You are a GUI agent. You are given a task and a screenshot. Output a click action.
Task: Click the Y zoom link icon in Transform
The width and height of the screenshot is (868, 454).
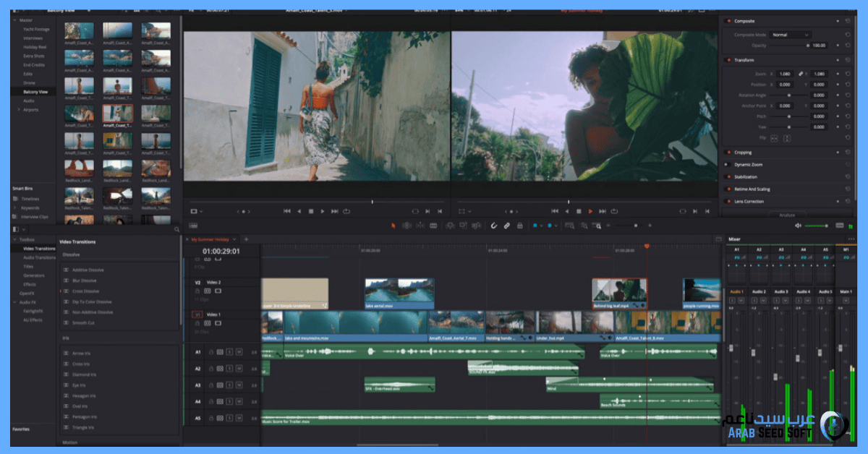801,74
